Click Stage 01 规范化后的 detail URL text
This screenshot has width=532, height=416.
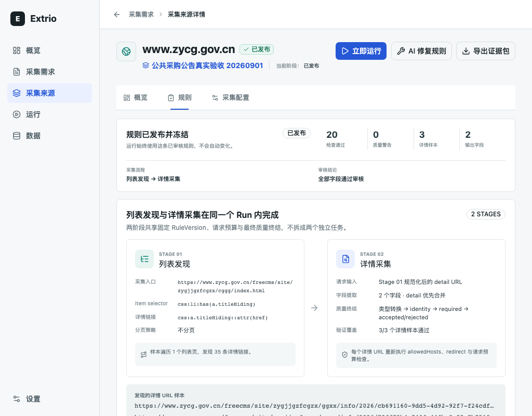(x=420, y=282)
